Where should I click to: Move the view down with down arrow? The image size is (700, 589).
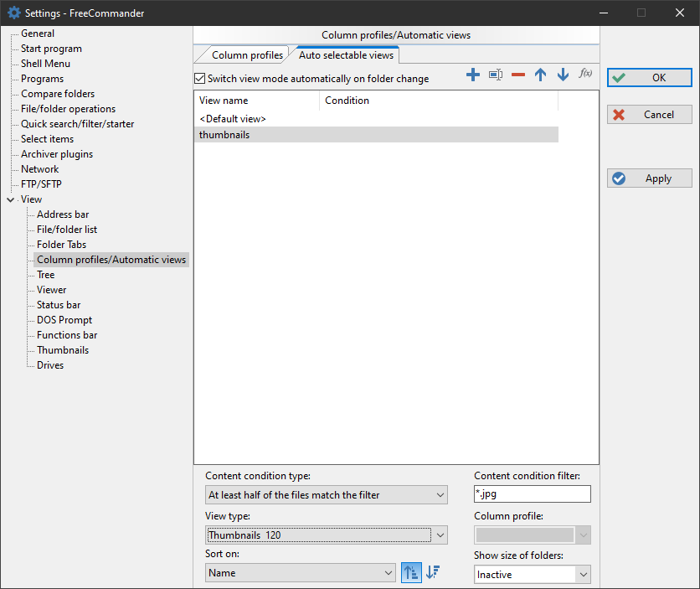[x=563, y=75]
